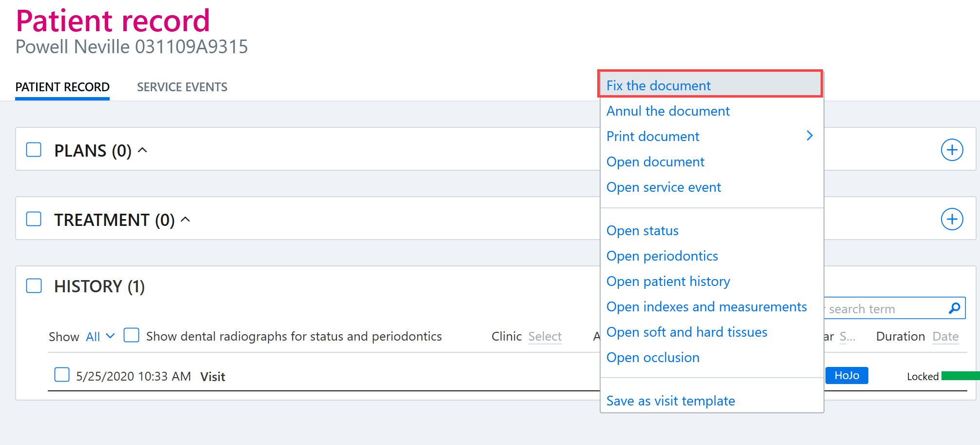This screenshot has height=445, width=980.
Task: Select the 5/25/2020 Visit row checkbox
Action: click(x=62, y=375)
